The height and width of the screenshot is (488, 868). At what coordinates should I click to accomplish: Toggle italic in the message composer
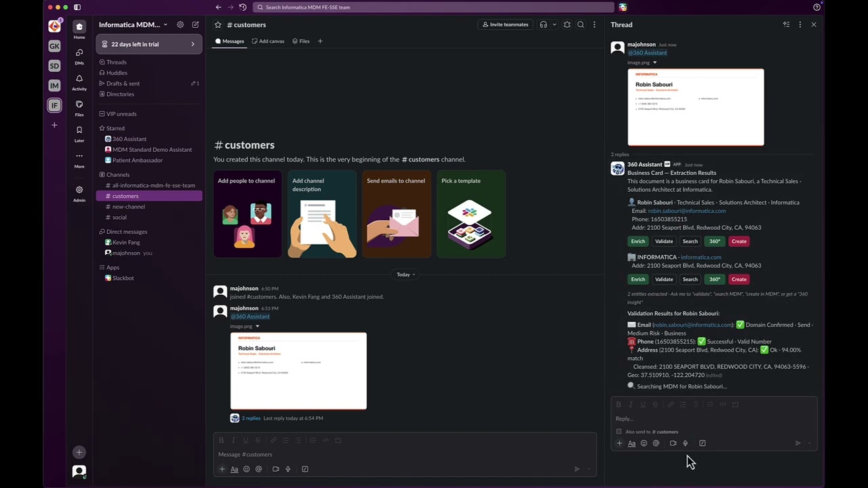pos(233,441)
